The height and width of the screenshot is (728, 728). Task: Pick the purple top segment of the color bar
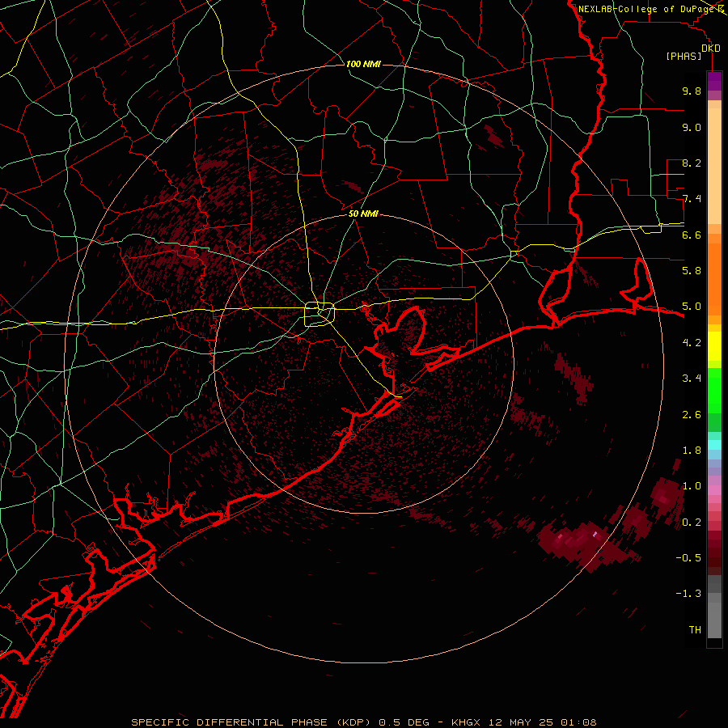[714, 81]
